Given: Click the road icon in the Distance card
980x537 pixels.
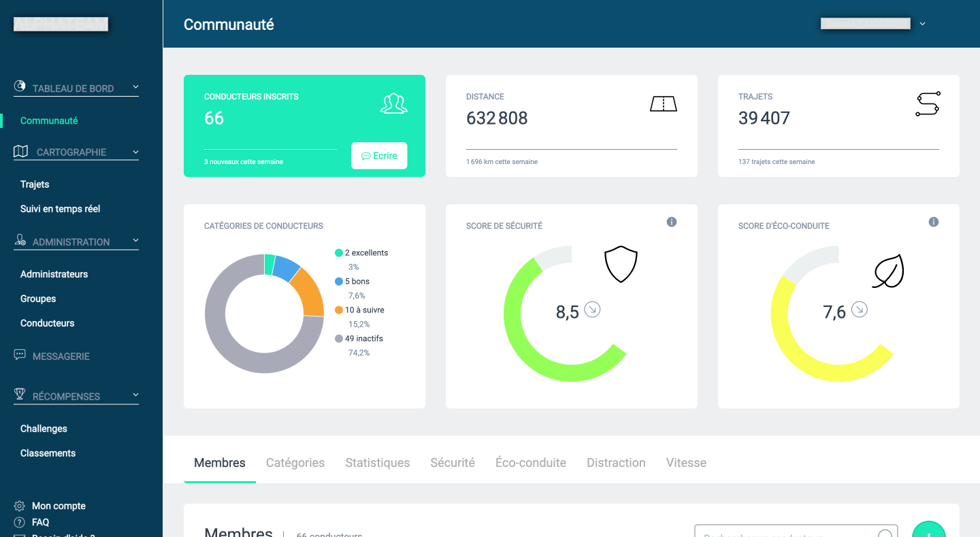Looking at the screenshot, I should [663, 104].
